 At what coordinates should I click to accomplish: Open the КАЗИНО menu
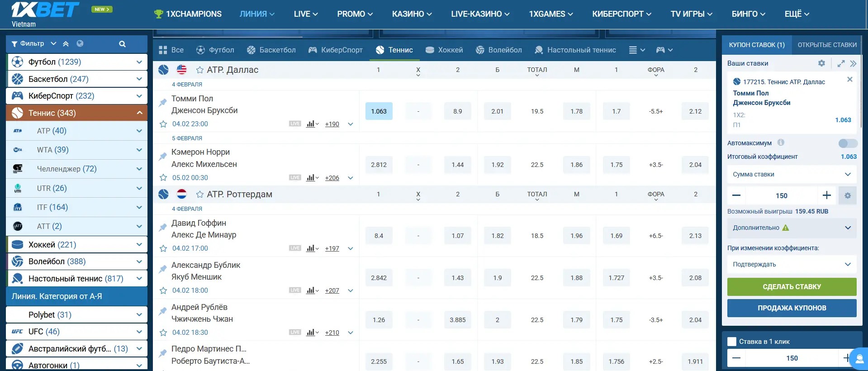(x=412, y=14)
